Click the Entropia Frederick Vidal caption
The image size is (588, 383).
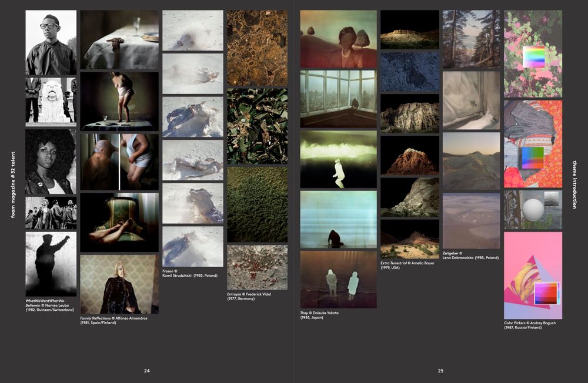pyautogui.click(x=249, y=296)
